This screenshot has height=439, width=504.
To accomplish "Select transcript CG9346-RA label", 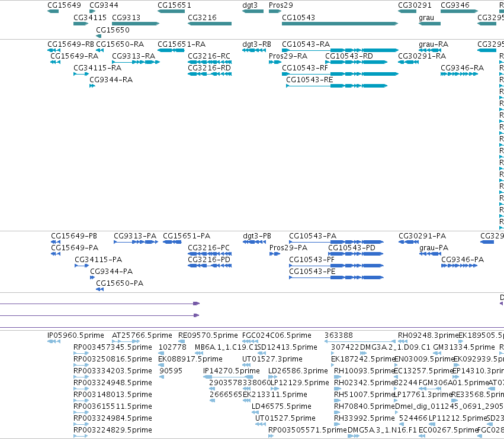I will [462, 68].
